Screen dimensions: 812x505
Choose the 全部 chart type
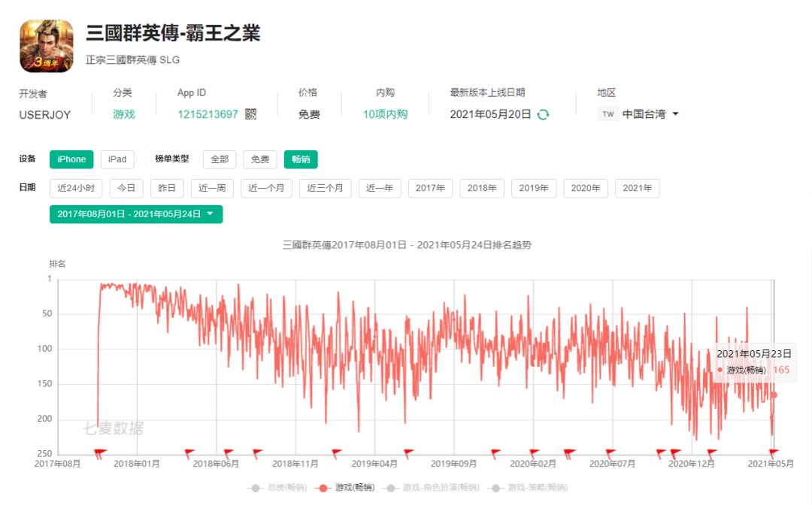(220, 159)
